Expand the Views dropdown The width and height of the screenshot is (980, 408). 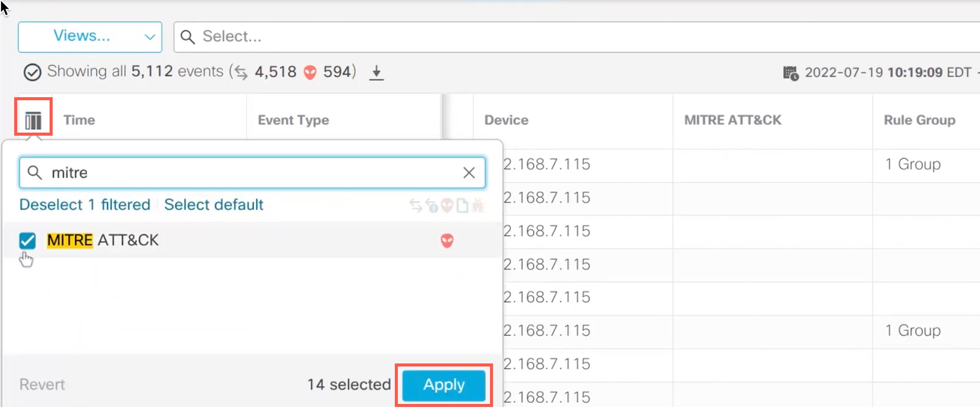coord(90,36)
